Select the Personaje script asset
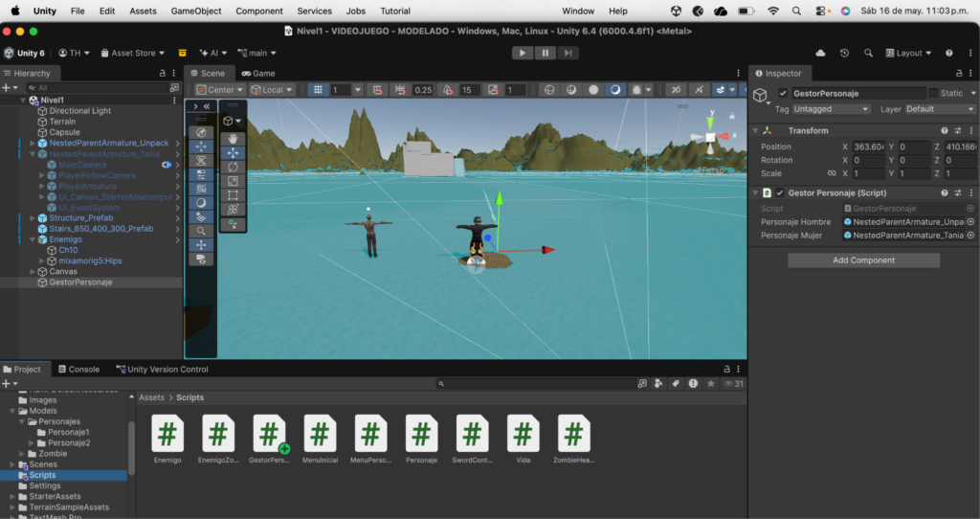The height and width of the screenshot is (519, 980). (x=421, y=439)
